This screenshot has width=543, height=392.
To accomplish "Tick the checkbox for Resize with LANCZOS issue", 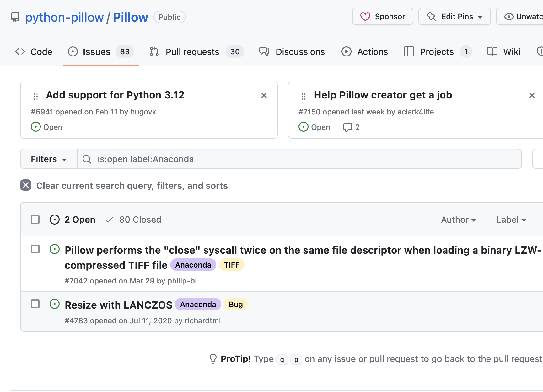I will [x=35, y=304].
